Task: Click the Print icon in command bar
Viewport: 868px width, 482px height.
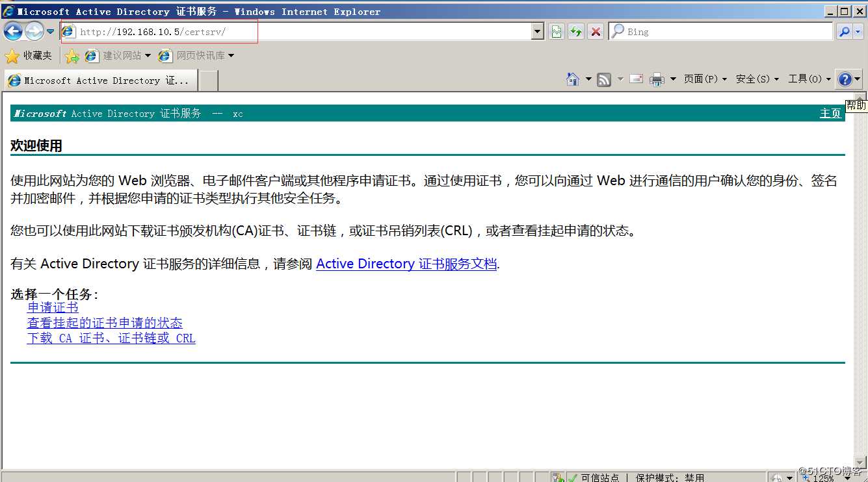Action: 657,79
